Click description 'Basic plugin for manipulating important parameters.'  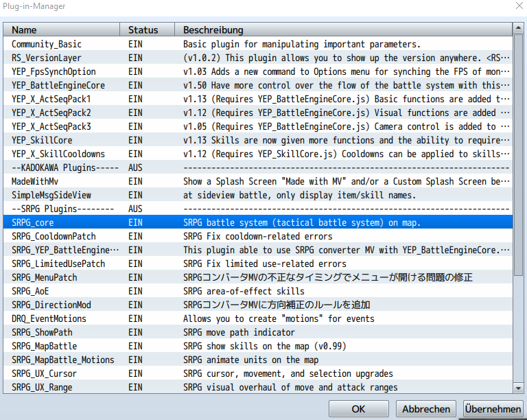click(302, 44)
